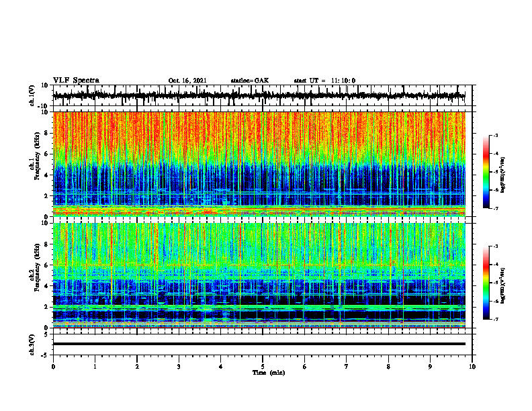Click the ch.2 spectrogram color bar
Screen dimensions: 532x411
point(486,283)
